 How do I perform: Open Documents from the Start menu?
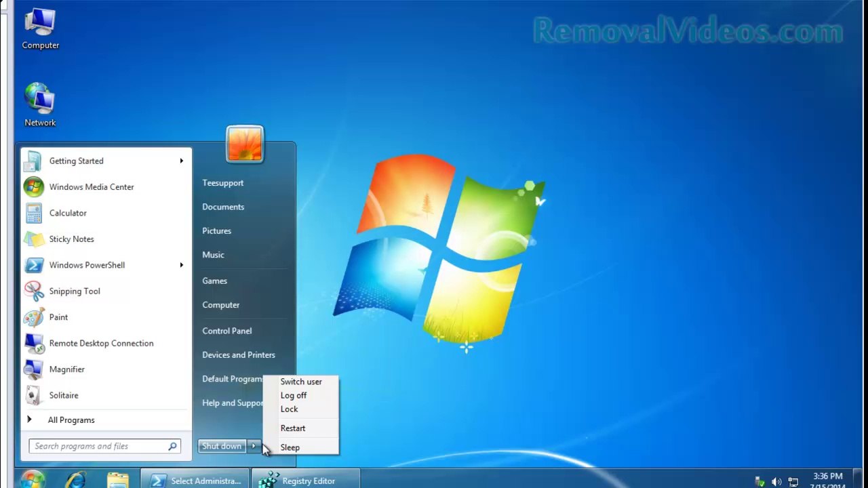[223, 207]
